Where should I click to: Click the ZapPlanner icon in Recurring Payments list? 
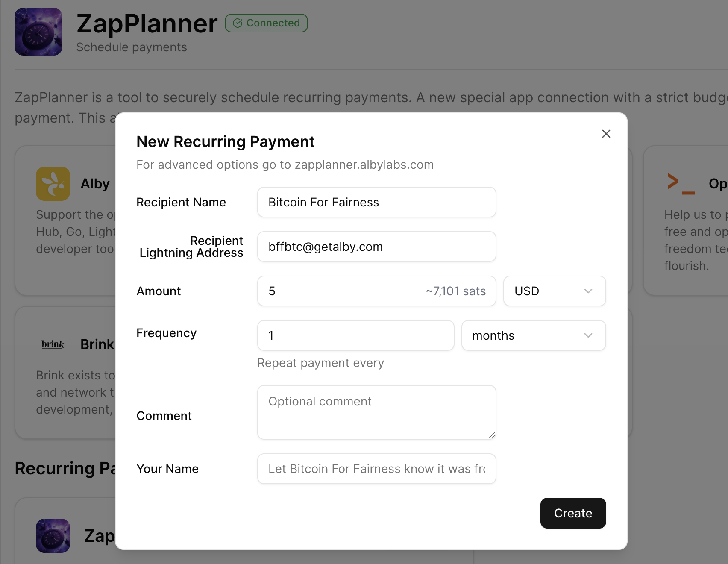[x=53, y=535]
